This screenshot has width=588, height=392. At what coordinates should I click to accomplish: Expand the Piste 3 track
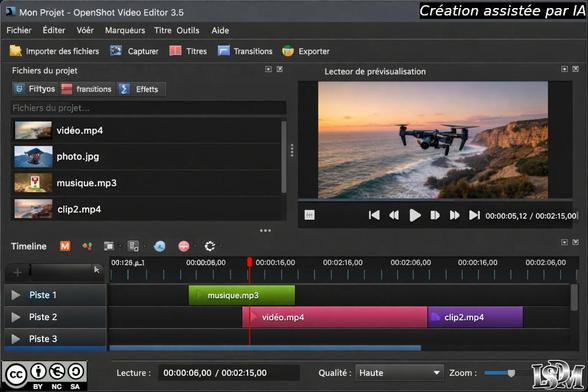[x=15, y=339]
